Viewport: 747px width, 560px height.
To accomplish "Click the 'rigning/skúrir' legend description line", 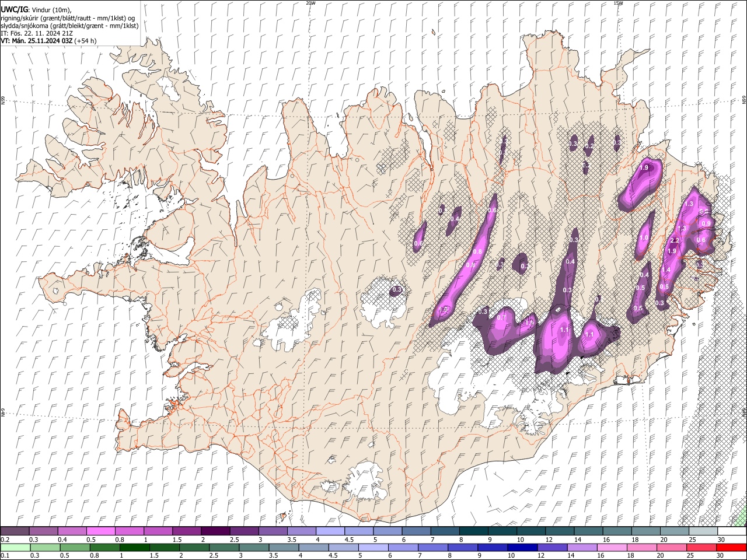I will 68,18.
